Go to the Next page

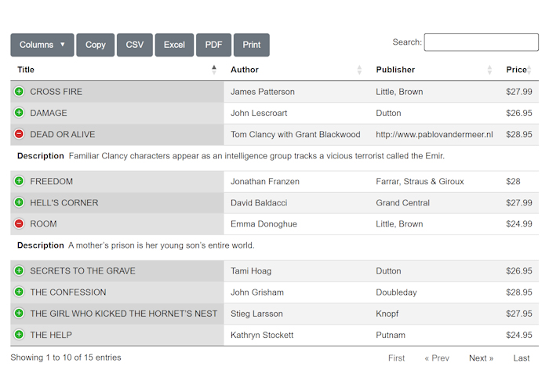click(481, 358)
